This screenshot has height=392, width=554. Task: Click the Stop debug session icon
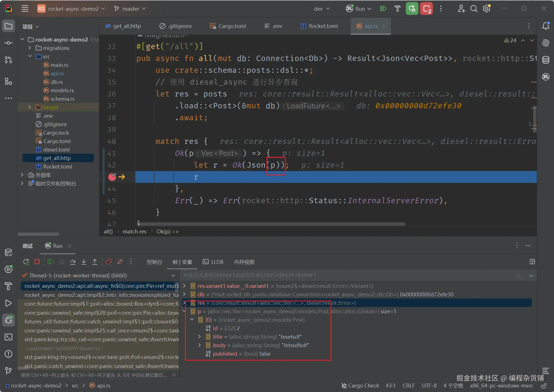click(x=37, y=262)
